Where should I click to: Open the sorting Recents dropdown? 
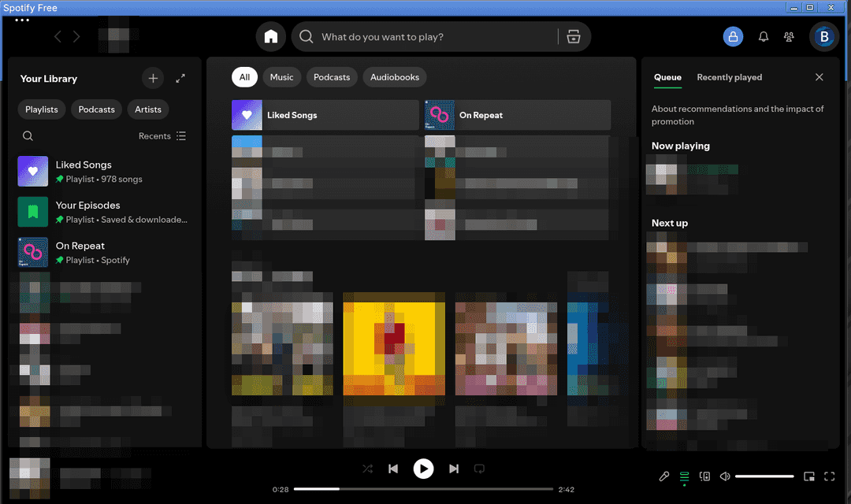coord(155,135)
